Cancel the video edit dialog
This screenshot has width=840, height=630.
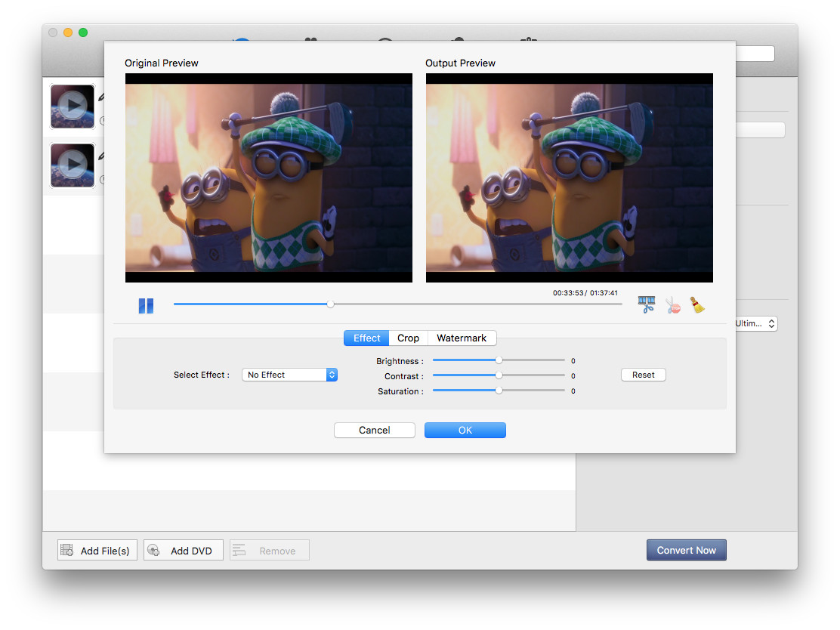point(375,430)
